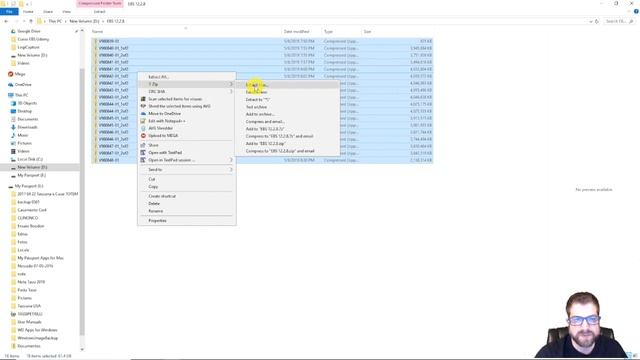Click This PC in address breadcrumb

(55, 21)
